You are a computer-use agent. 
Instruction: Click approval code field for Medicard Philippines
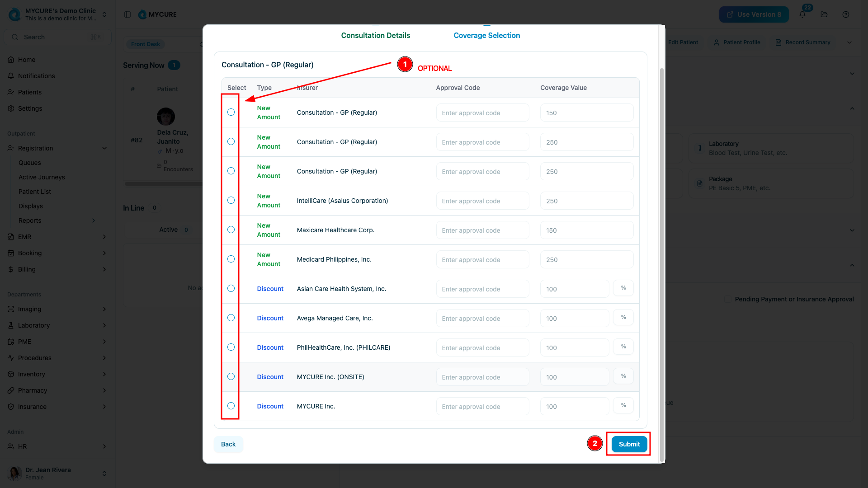pyautogui.click(x=482, y=260)
